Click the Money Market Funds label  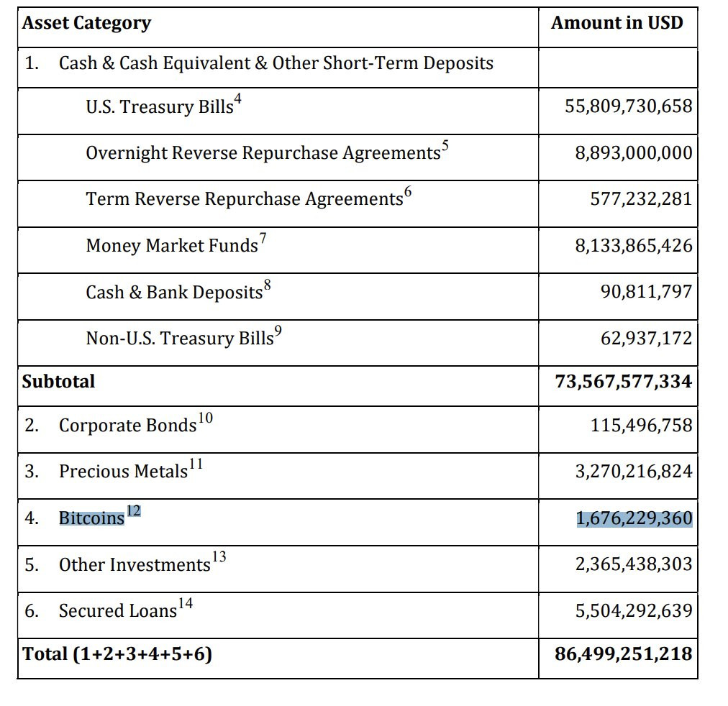pos(172,245)
